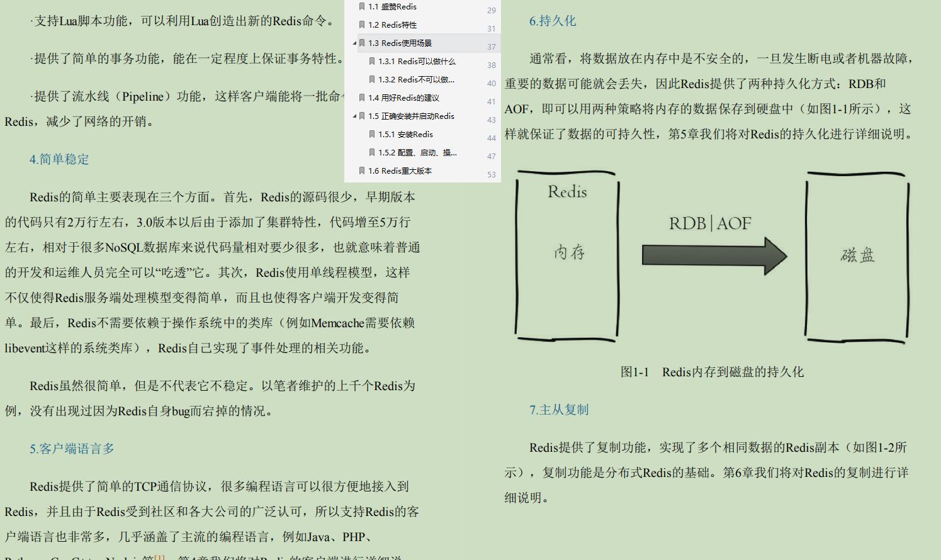The width and height of the screenshot is (941, 560).
Task: Click the heading 7.主从复制
Action: pyautogui.click(x=559, y=410)
